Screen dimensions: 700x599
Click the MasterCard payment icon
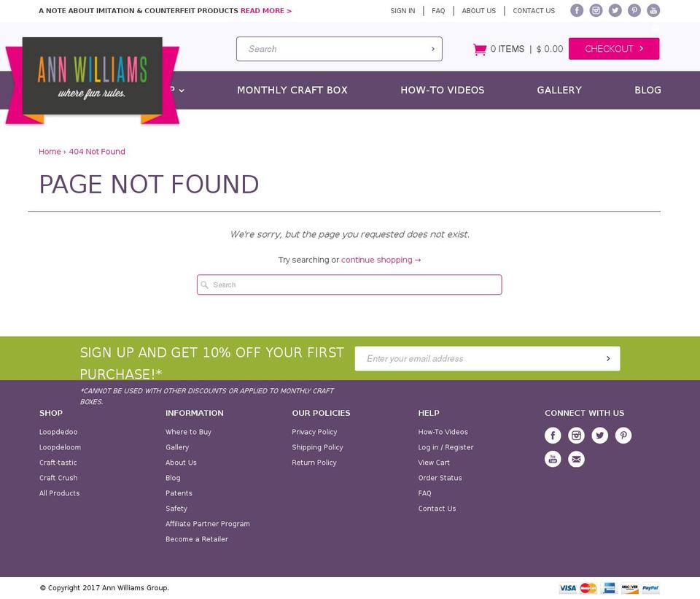pyautogui.click(x=588, y=588)
